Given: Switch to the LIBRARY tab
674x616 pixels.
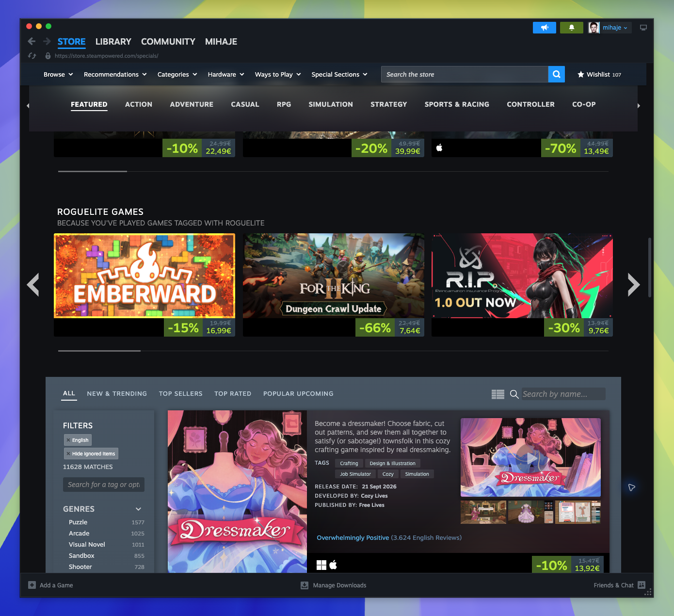Looking at the screenshot, I should 113,42.
